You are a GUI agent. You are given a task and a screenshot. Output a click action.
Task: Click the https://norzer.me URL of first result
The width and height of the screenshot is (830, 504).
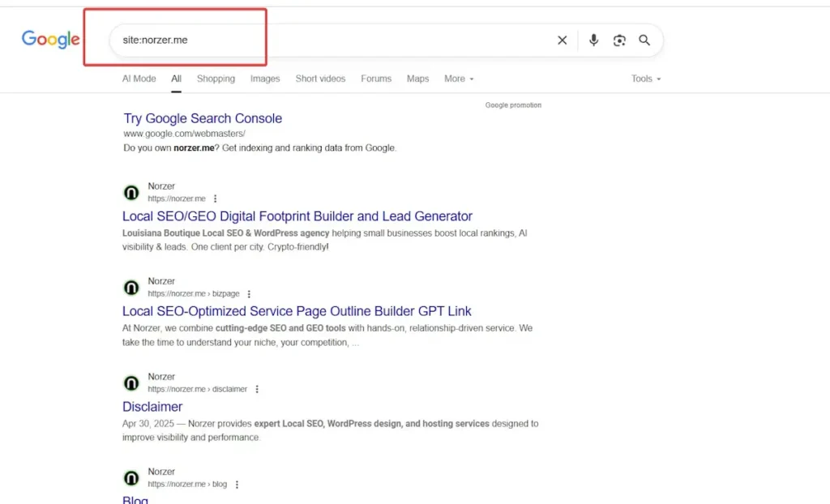coord(177,199)
